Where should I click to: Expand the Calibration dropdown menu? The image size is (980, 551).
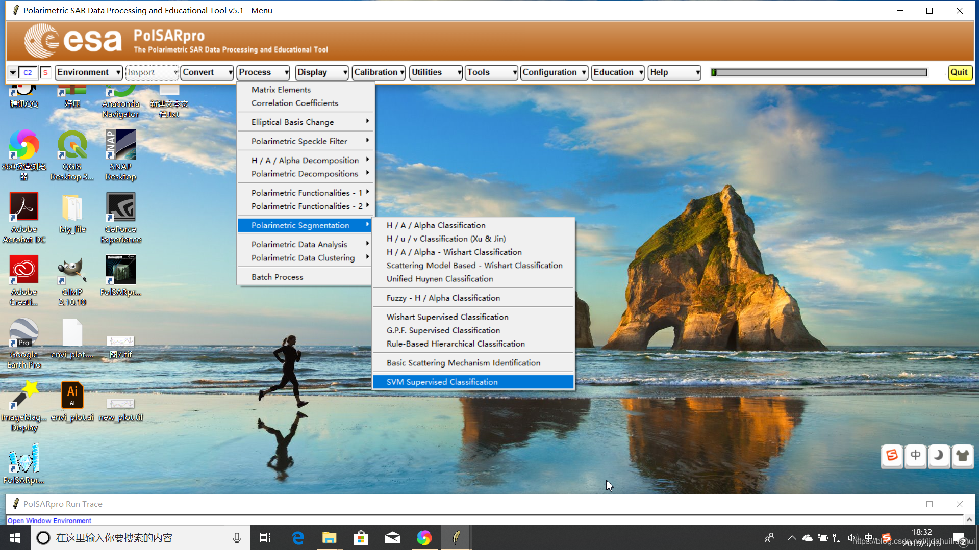[378, 72]
